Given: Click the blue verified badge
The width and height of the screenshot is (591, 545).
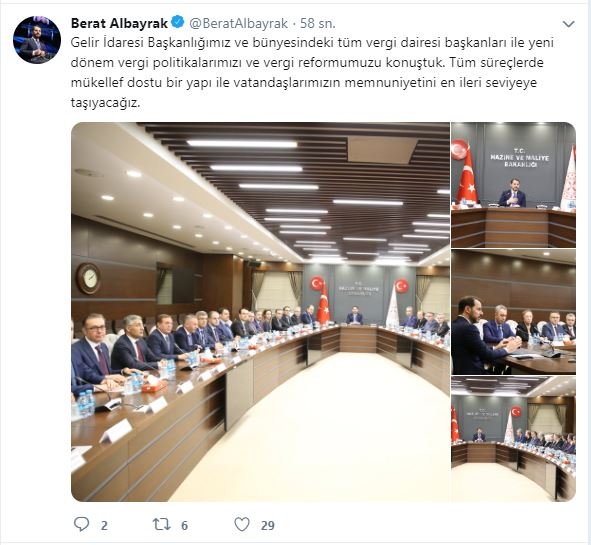Looking at the screenshot, I should pos(178,23).
